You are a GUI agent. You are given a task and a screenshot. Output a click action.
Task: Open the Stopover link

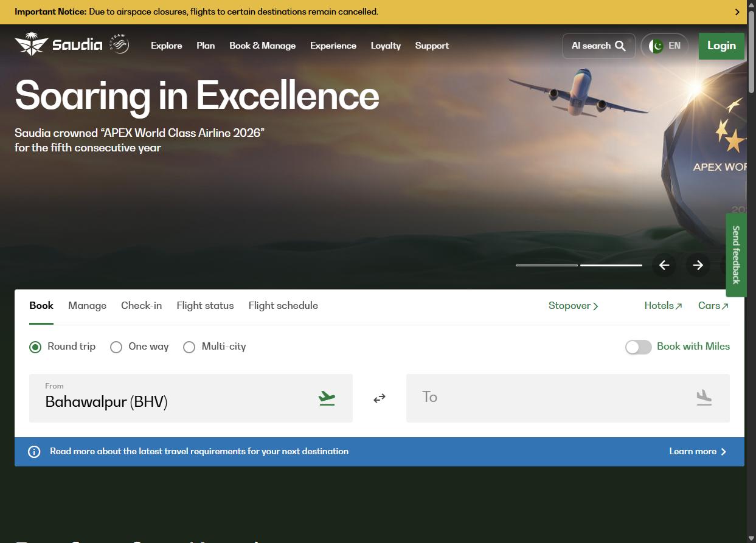[574, 306]
